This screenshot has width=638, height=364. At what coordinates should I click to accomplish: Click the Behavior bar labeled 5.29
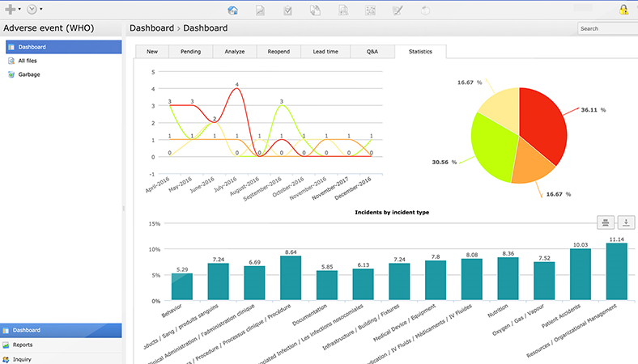182,286
